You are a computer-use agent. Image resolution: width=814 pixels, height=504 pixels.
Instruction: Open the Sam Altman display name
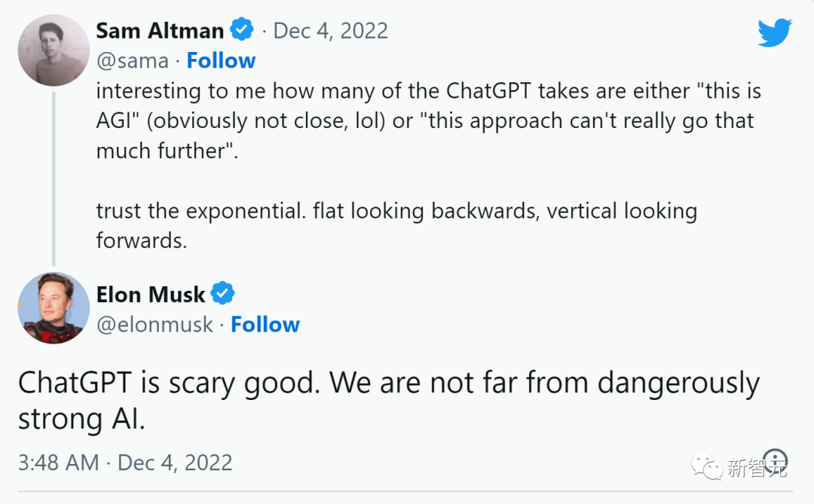[x=160, y=31]
